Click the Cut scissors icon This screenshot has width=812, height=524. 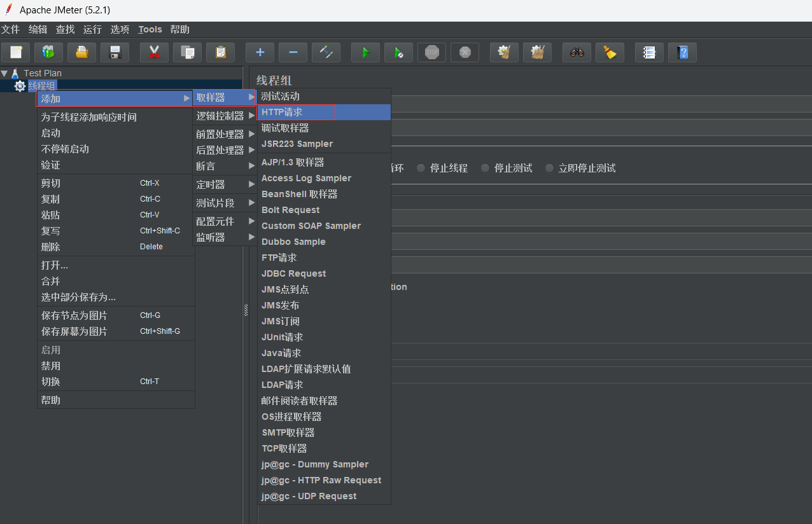click(x=154, y=52)
